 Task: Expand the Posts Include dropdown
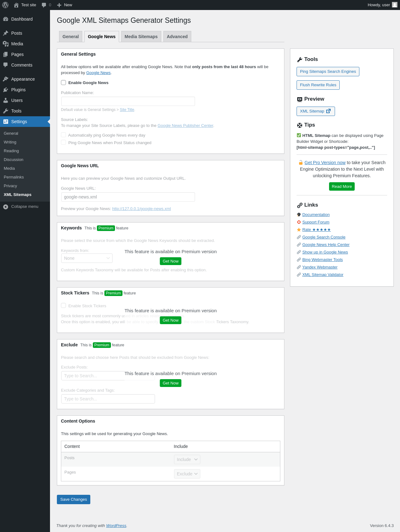(187, 459)
